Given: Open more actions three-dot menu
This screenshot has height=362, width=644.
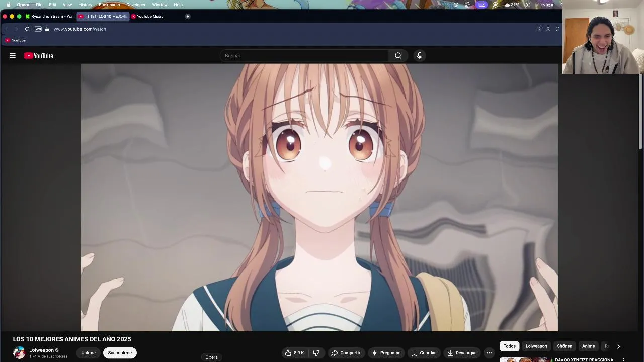Looking at the screenshot, I should 489,353.
